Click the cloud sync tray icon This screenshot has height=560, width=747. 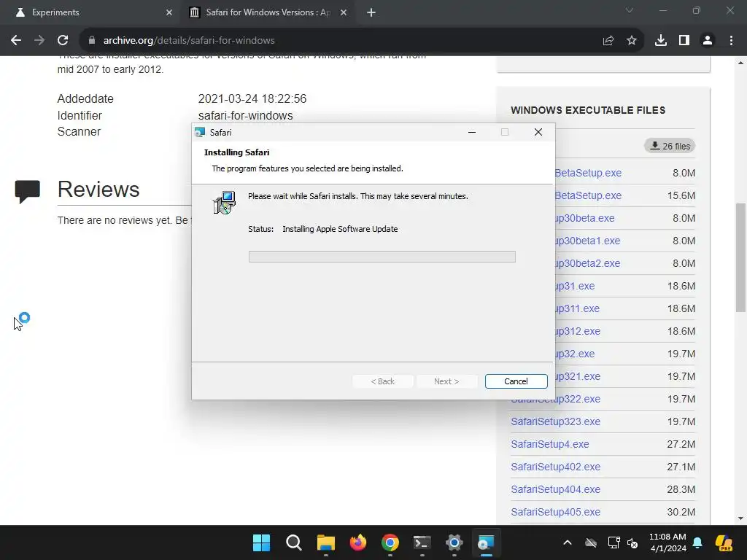[x=591, y=542]
